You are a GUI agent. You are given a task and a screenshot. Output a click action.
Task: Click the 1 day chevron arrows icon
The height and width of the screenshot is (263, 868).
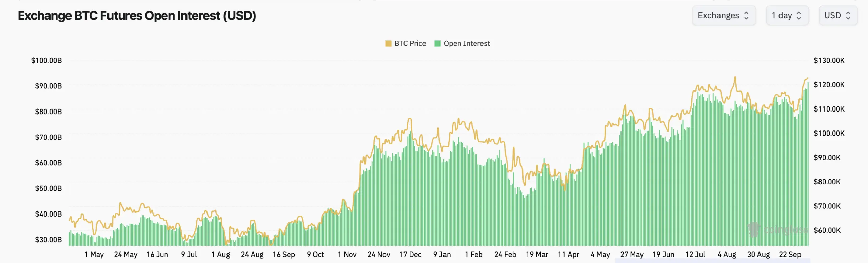pyautogui.click(x=799, y=16)
